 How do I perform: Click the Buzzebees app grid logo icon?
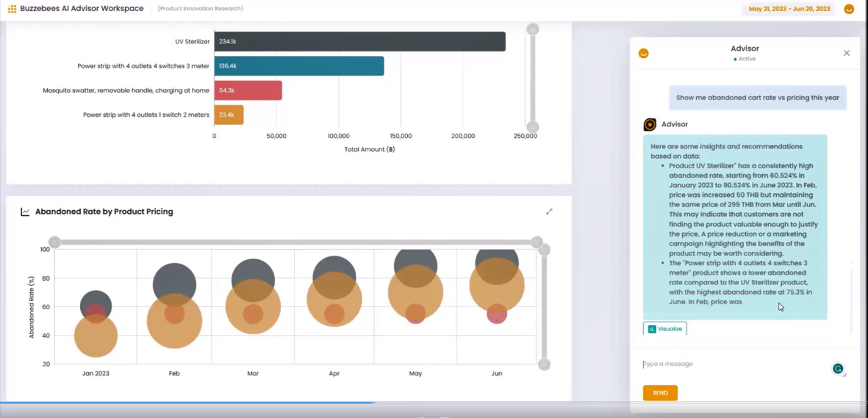[x=12, y=9]
